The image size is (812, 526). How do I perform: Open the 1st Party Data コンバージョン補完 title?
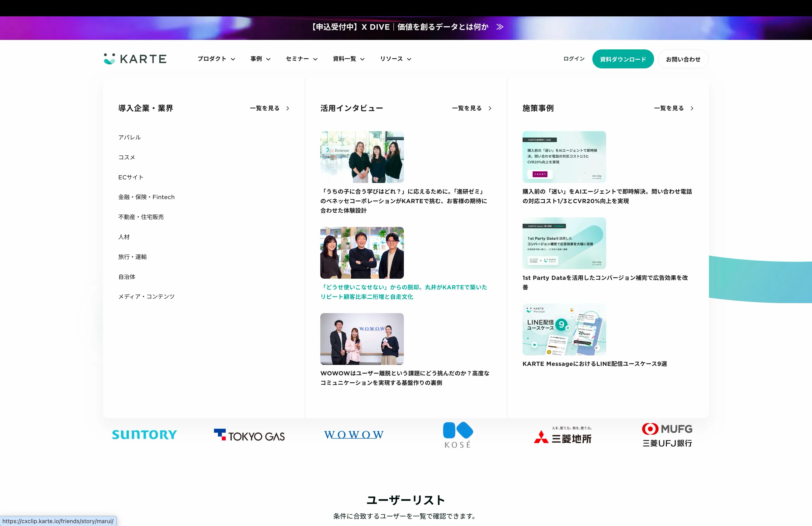point(605,282)
